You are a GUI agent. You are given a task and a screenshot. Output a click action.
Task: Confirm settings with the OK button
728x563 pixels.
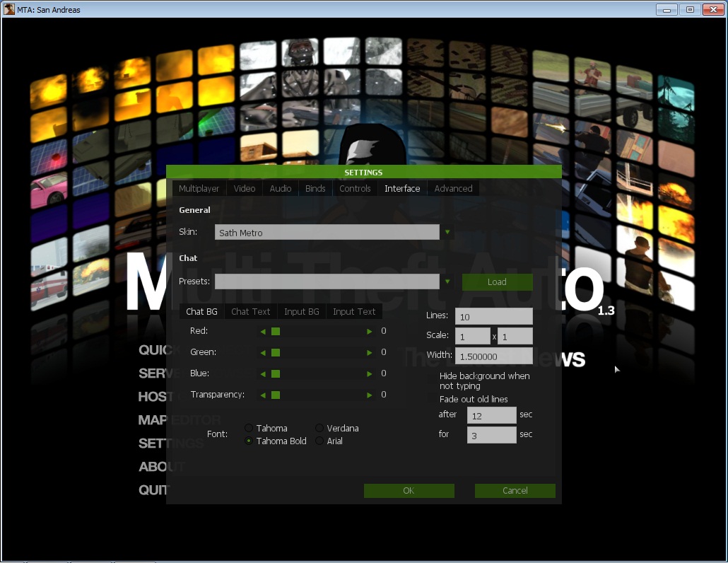tap(409, 491)
